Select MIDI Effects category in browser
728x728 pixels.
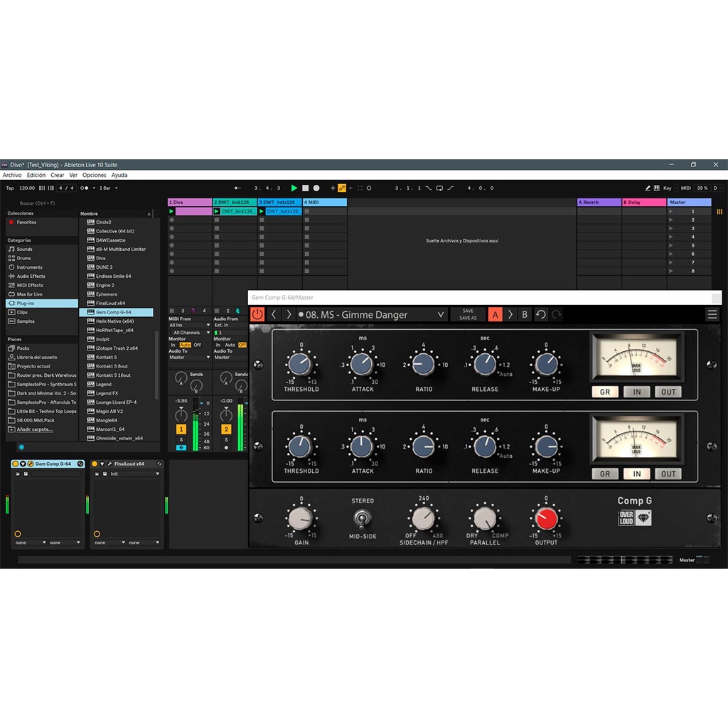[42, 286]
